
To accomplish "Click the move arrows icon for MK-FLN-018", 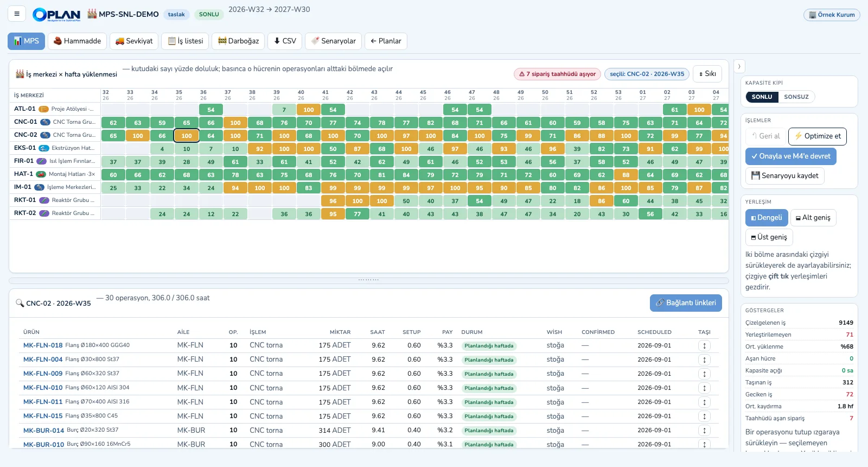I will pyautogui.click(x=704, y=345).
